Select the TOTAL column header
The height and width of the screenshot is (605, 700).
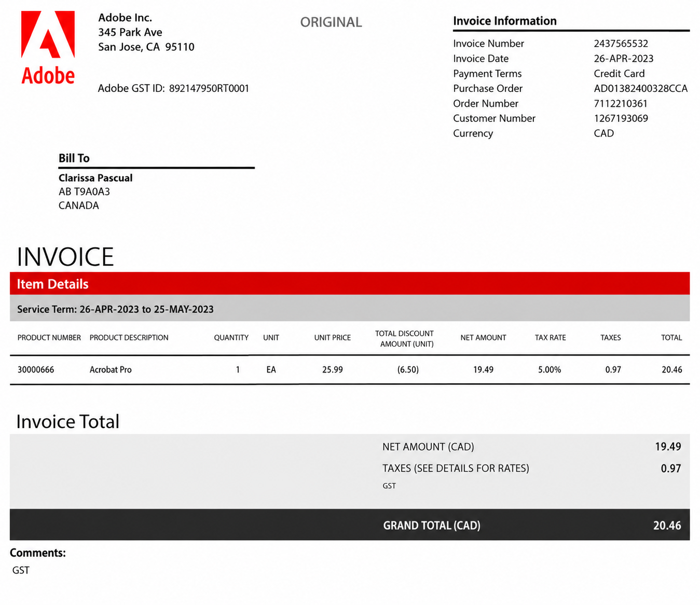pyautogui.click(x=671, y=338)
